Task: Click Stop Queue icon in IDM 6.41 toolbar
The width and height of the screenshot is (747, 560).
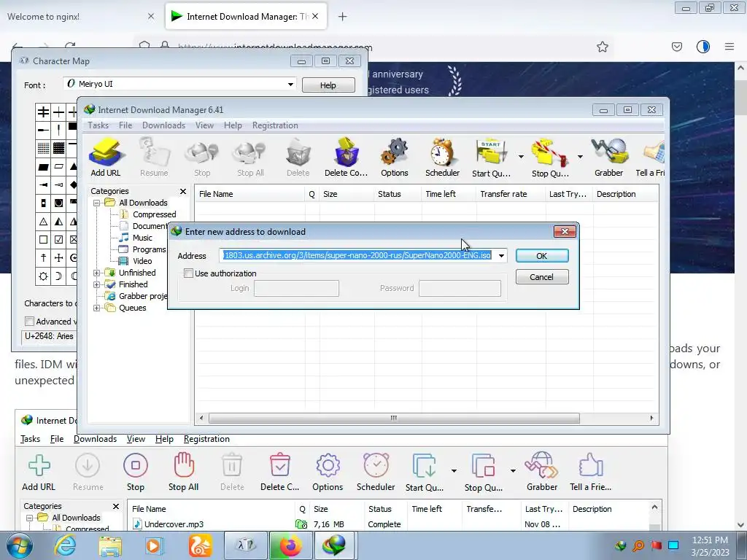Action: [550, 157]
